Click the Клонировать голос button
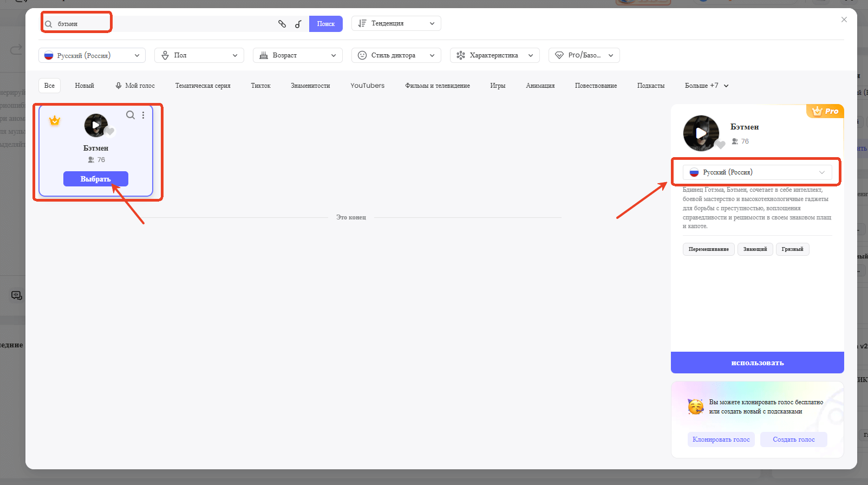 pyautogui.click(x=721, y=439)
